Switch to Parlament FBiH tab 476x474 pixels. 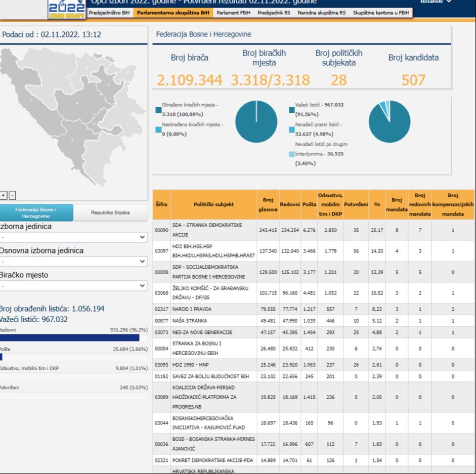pos(233,12)
